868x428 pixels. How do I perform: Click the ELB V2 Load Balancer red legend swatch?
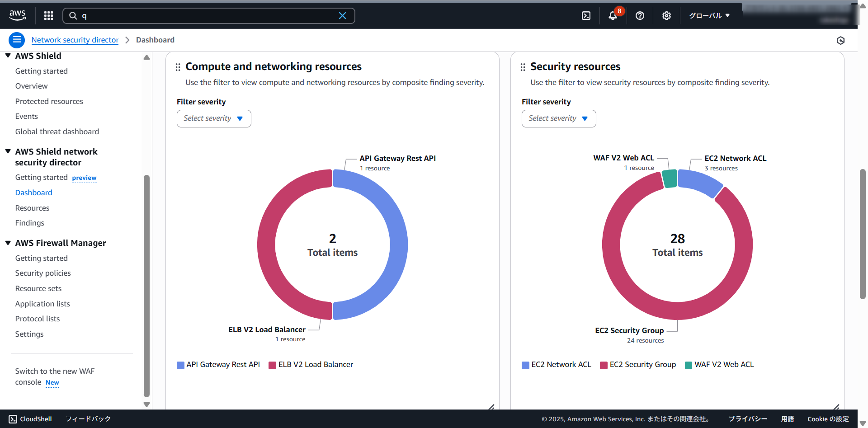pos(272,365)
